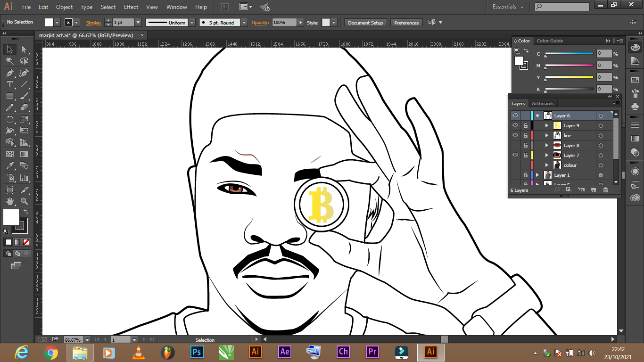Choose the Rotate tool
The image size is (644, 362).
9,119
